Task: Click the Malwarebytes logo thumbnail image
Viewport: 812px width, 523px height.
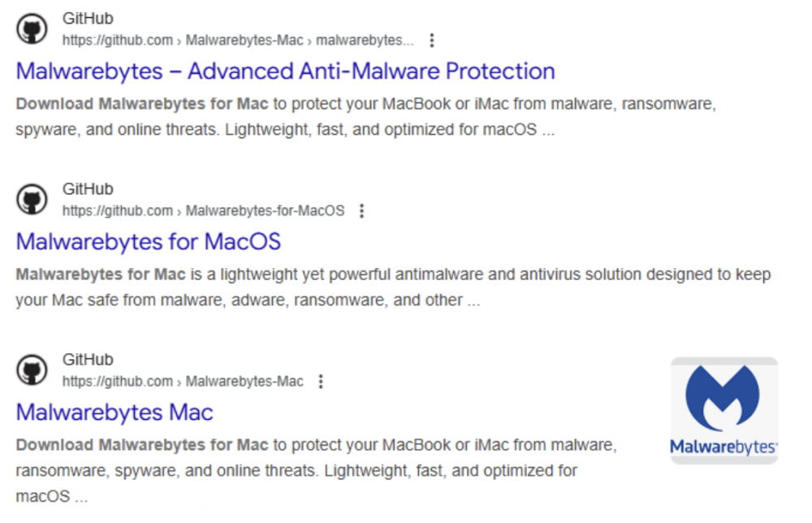Action: 723,410
